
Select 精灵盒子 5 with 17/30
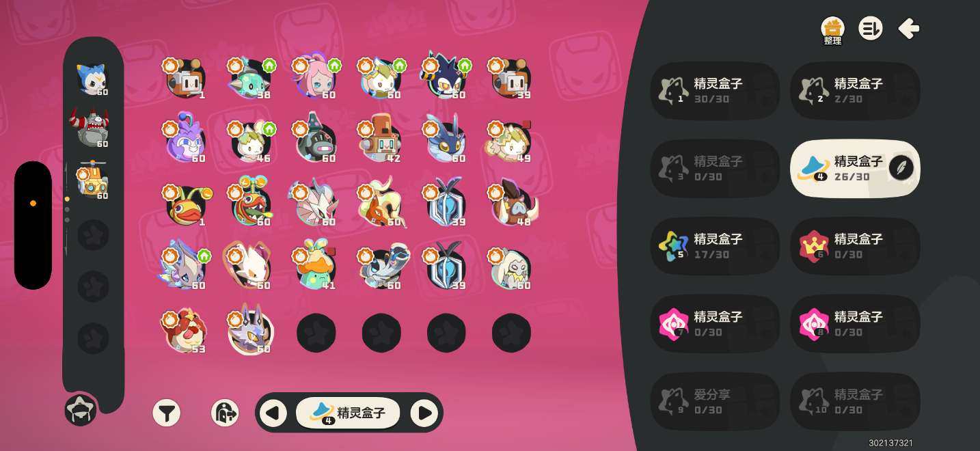[x=715, y=247]
